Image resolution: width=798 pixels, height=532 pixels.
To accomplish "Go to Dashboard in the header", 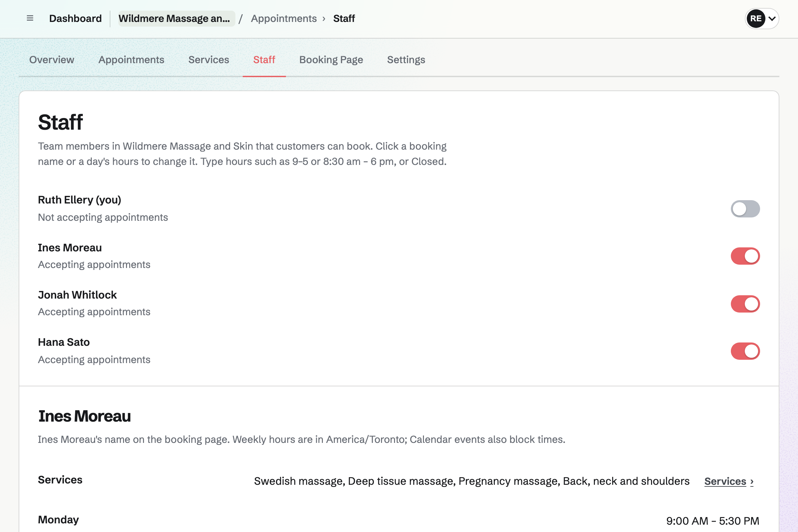I will pos(75,18).
